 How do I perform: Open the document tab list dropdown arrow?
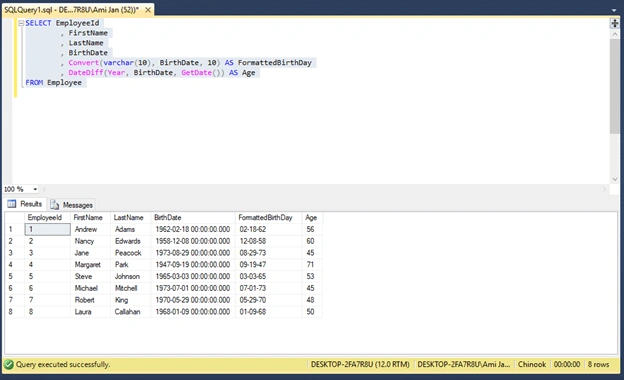coord(614,10)
